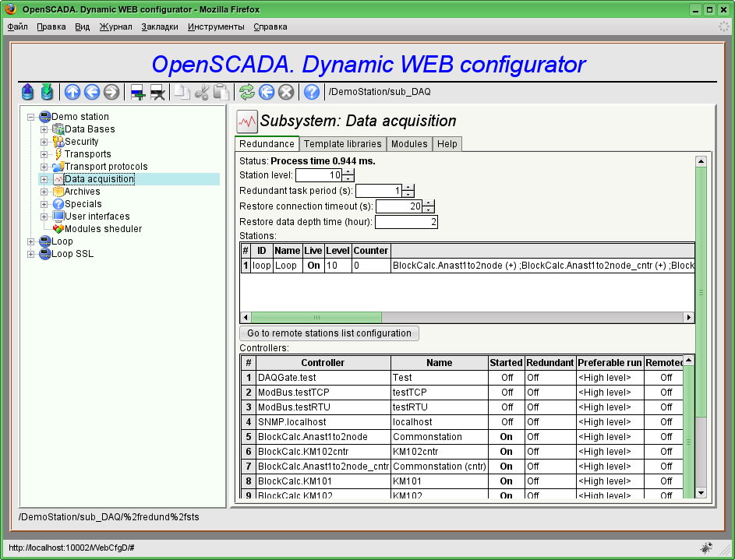Click the Restore data depth time field
Viewport: 735px width, 560px height.
[x=406, y=222]
